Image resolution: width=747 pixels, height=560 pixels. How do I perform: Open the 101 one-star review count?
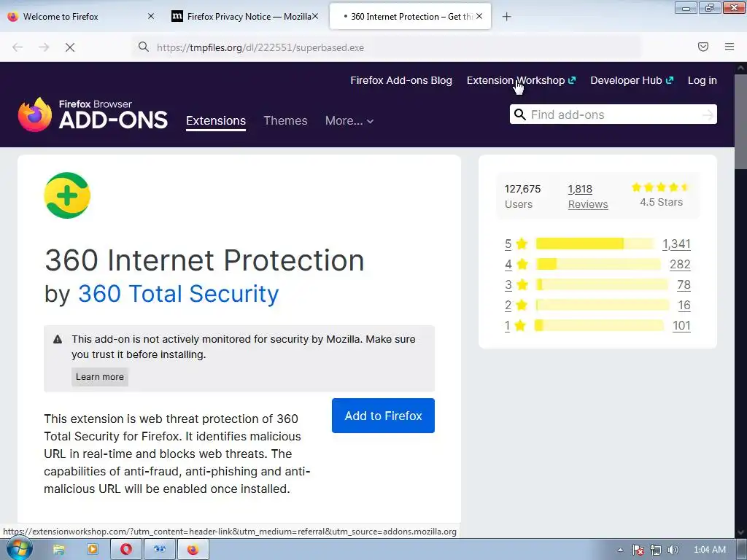[681, 326]
